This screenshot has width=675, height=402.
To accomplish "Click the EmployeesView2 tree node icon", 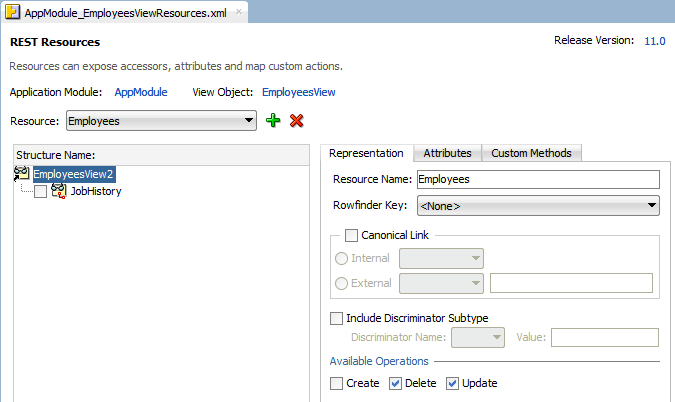I will [x=22, y=174].
